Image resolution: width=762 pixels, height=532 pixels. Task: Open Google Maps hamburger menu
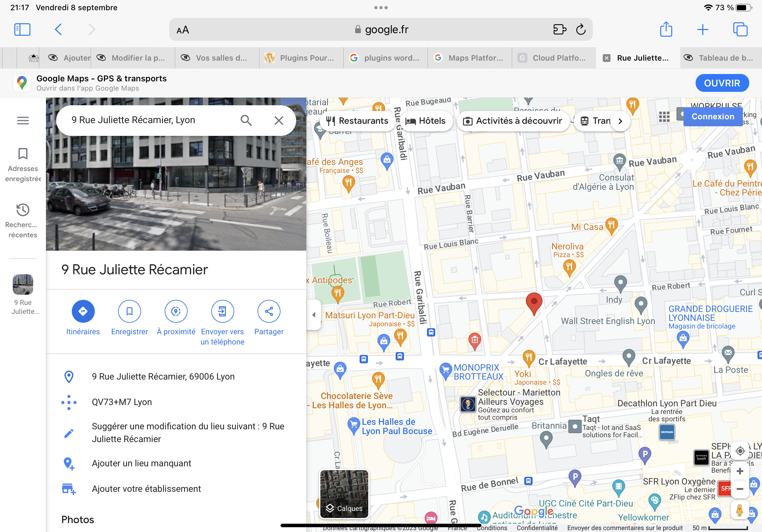(23, 120)
